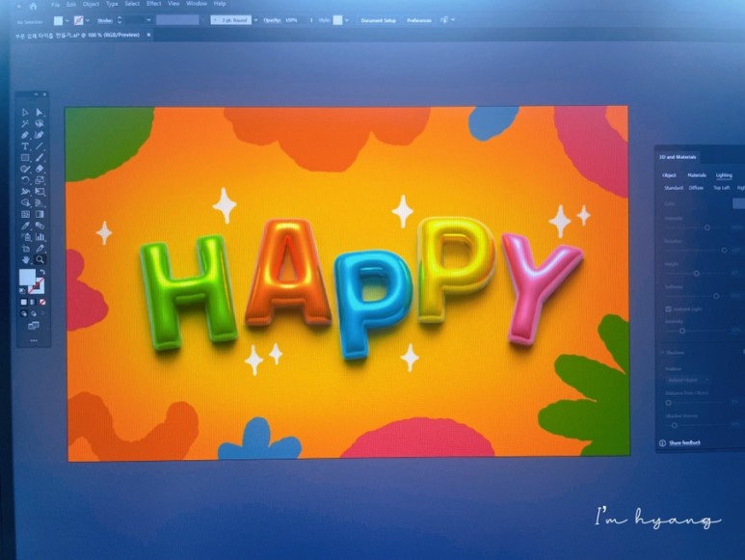Select the Blend tool
745x560 pixels.
40,227
